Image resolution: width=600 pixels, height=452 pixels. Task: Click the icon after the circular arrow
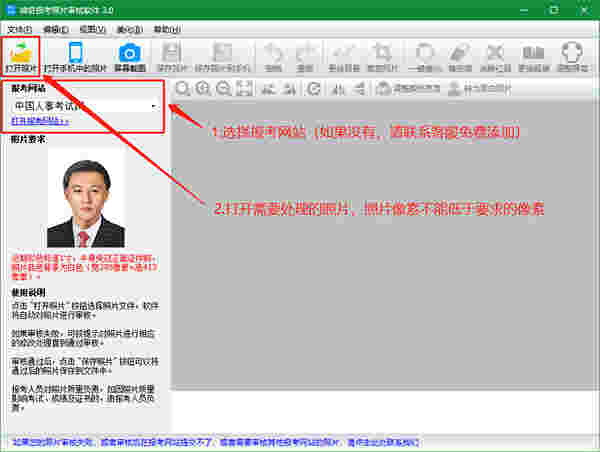(338, 89)
